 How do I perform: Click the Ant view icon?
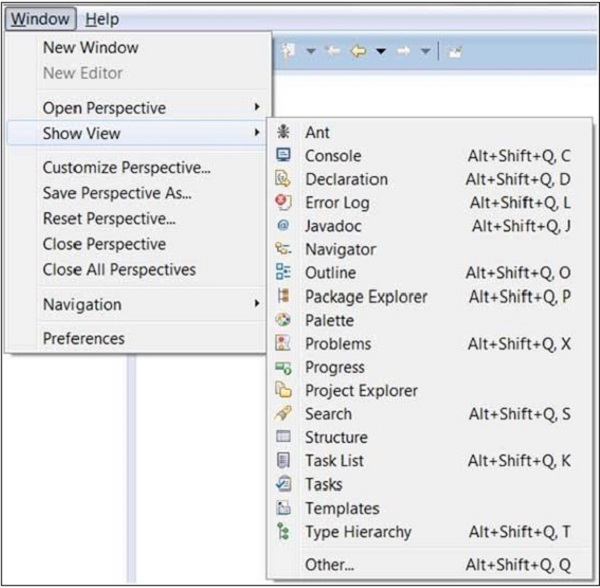pyautogui.click(x=284, y=132)
